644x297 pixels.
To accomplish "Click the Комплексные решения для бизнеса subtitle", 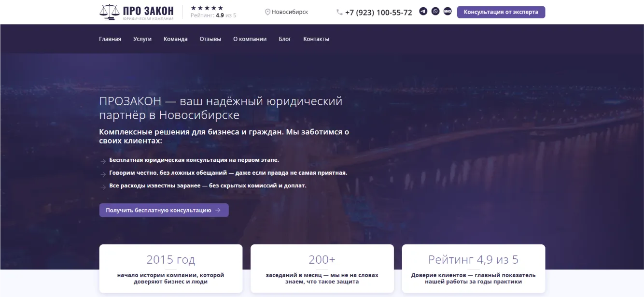I will [x=224, y=136].
